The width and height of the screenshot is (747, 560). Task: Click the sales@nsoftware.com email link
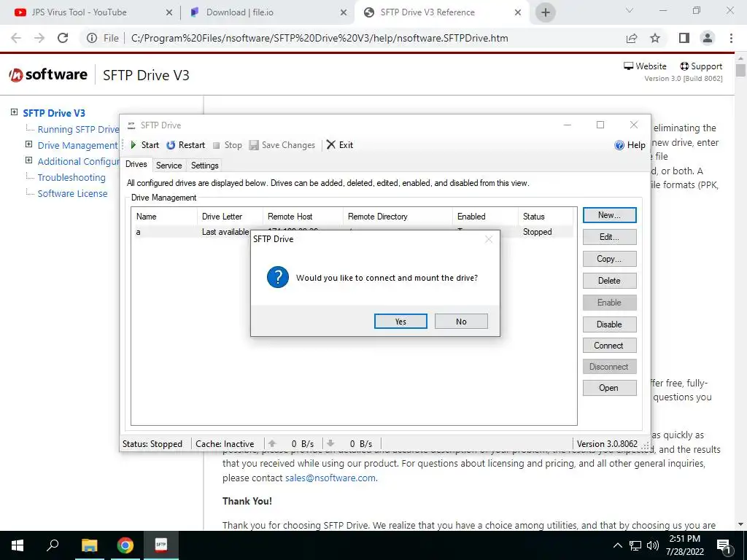click(330, 478)
